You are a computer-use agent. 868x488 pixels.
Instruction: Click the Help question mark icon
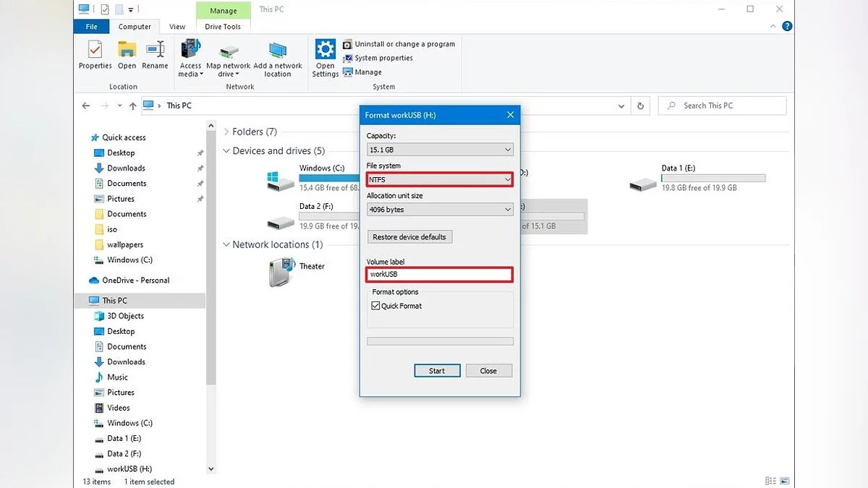[x=788, y=26]
